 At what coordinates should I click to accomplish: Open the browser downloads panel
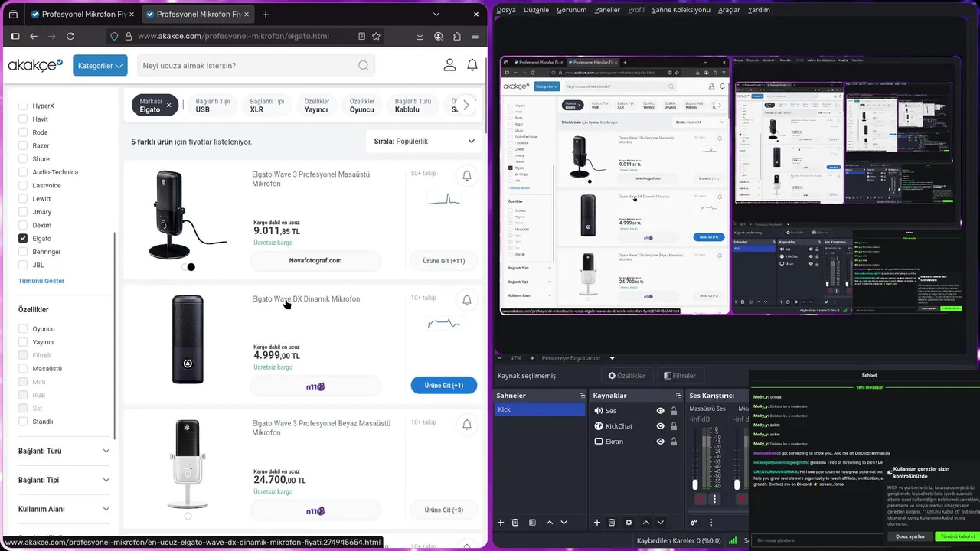click(420, 36)
